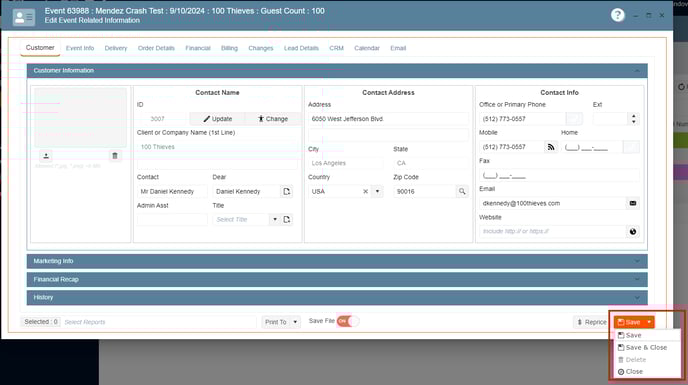
Task: Click the document icon beside Title dropdown
Action: pyautogui.click(x=287, y=219)
